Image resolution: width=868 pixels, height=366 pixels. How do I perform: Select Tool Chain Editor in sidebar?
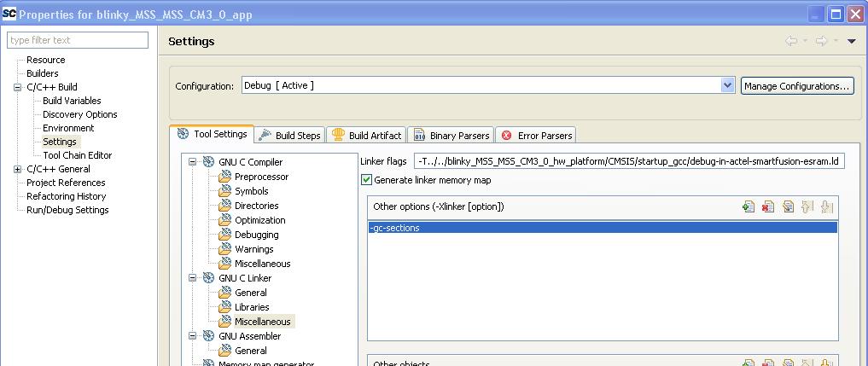[77, 155]
